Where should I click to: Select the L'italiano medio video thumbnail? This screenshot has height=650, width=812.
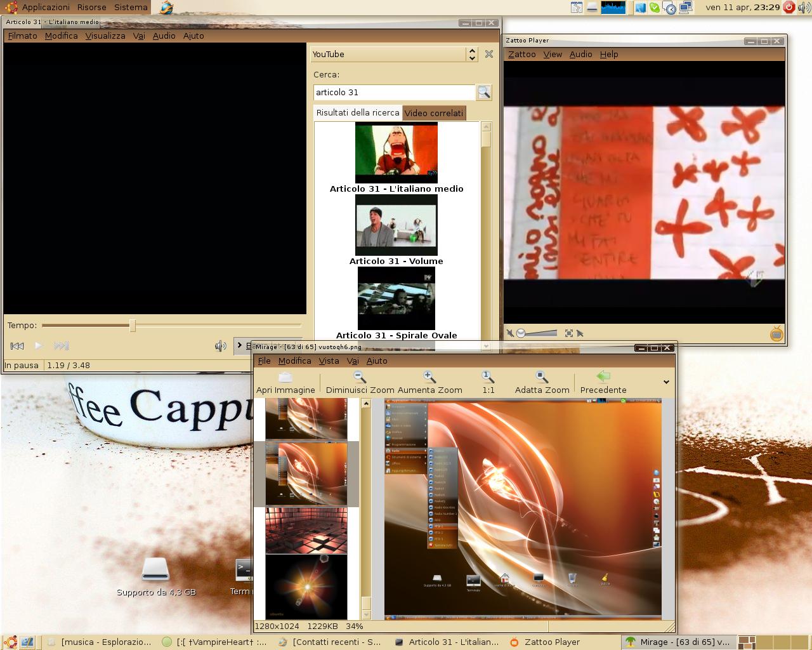(396, 153)
